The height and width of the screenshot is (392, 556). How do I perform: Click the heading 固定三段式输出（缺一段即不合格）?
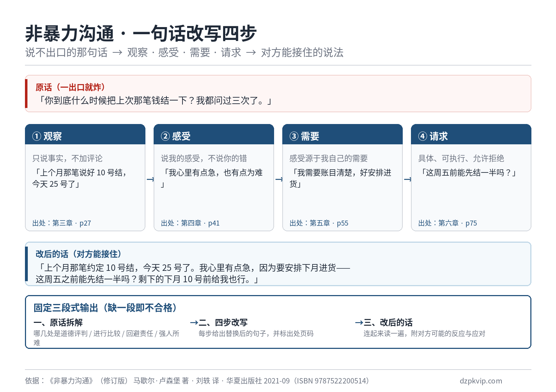(x=105, y=308)
